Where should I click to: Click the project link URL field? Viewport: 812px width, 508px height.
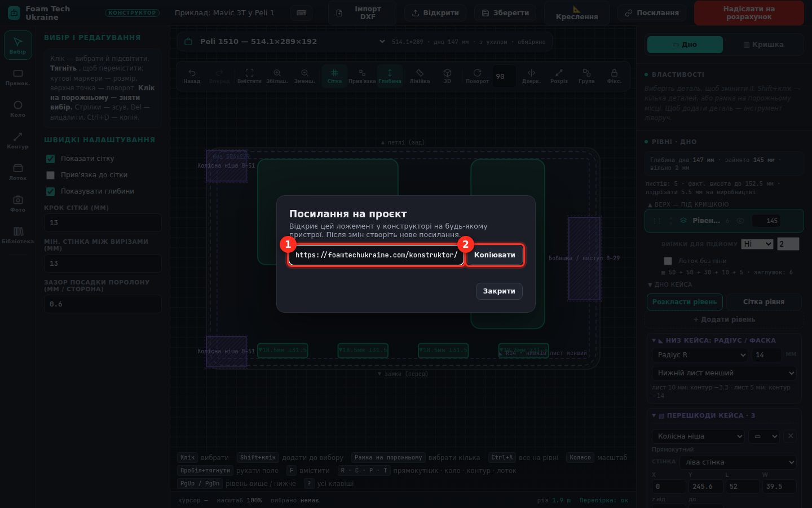(376, 255)
